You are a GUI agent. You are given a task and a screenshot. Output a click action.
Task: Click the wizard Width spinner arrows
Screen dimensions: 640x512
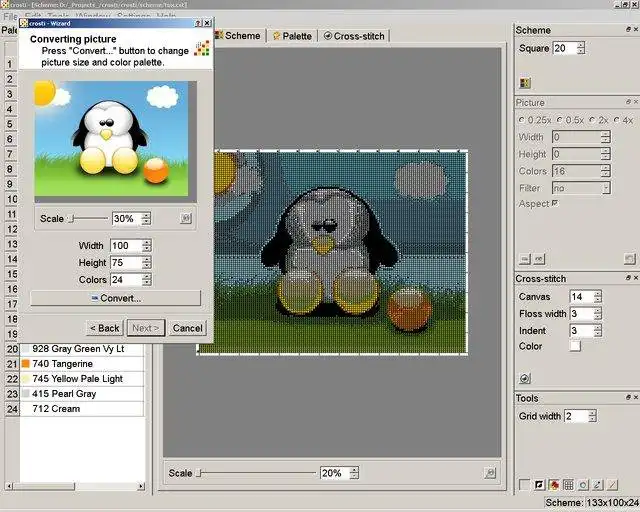click(147, 245)
